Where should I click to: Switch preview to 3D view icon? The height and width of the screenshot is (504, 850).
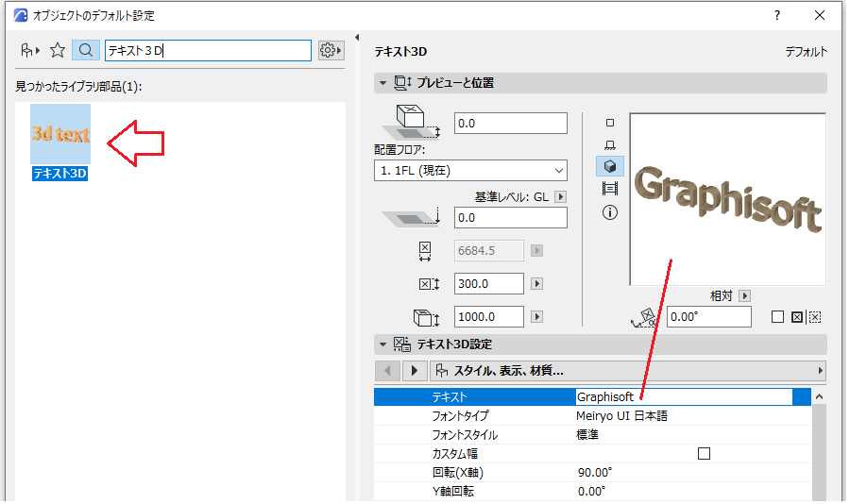(610, 166)
